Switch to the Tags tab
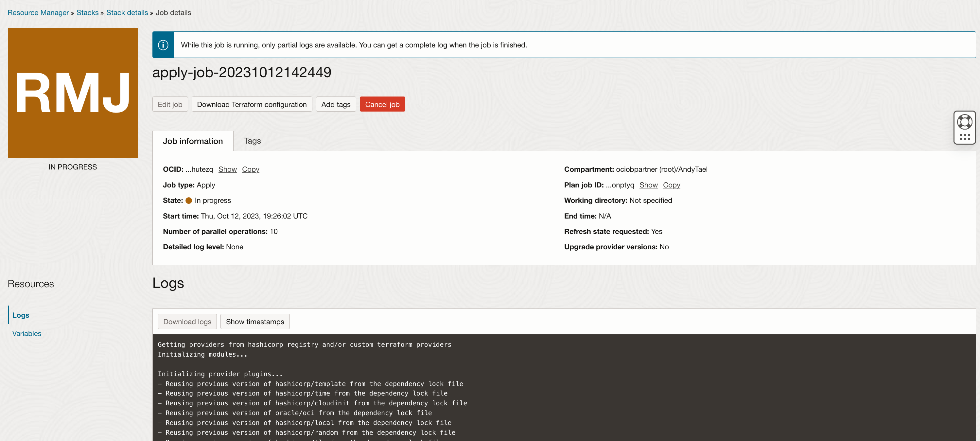Viewport: 980px width, 441px height. (x=252, y=141)
